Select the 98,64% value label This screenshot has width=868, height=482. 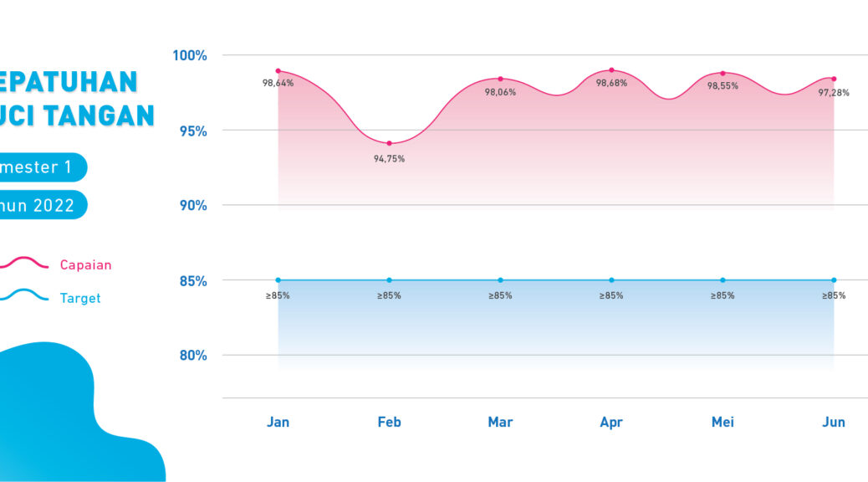(278, 84)
